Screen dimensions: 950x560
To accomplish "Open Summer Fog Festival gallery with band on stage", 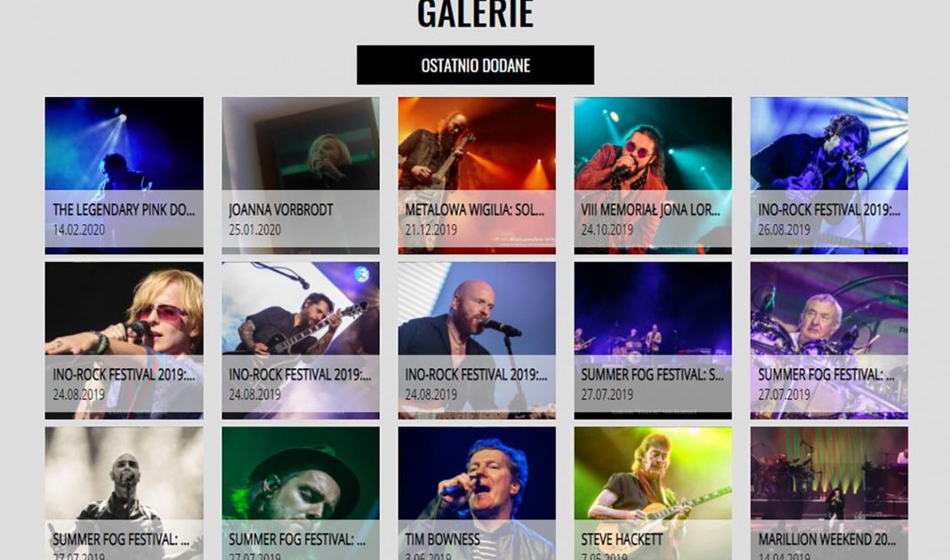I will pos(653,340).
